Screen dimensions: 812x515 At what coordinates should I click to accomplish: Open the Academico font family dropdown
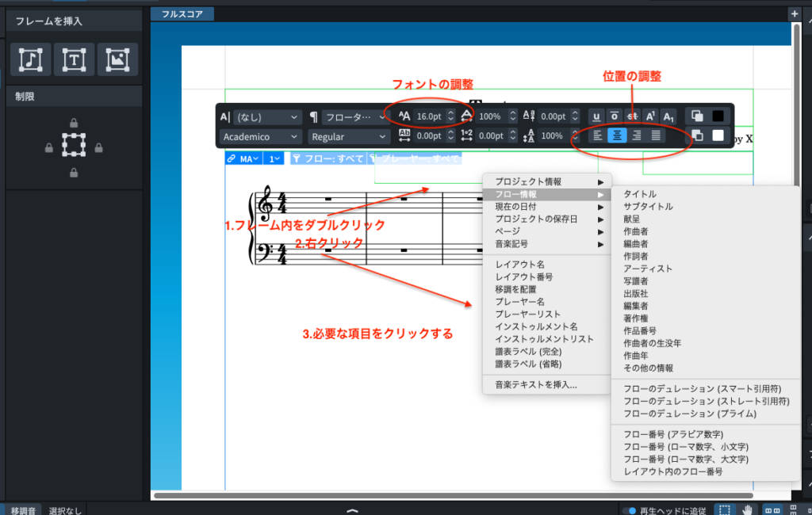(x=261, y=136)
